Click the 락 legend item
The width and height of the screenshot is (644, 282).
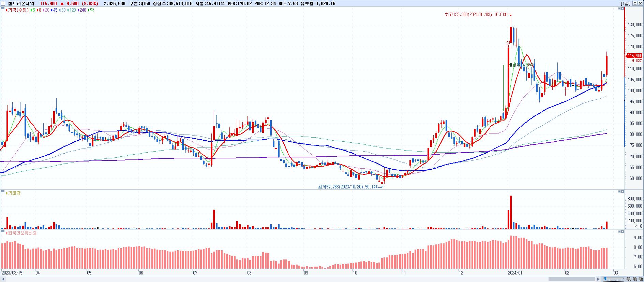(x=91, y=10)
